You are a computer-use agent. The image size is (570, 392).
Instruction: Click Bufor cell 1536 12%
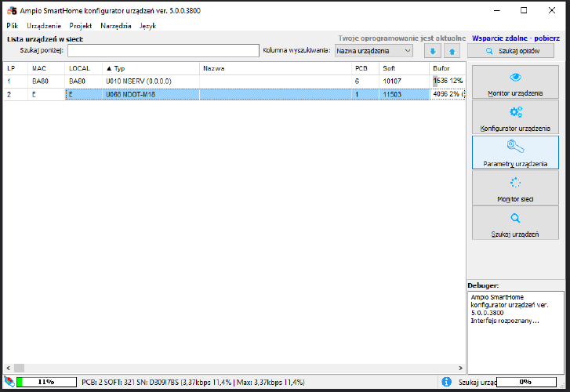coord(448,81)
